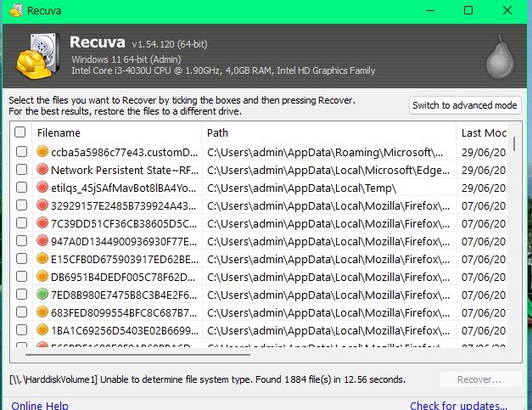Click orange status dot for ccba5a5986c77e43 file
Viewport: 532px width, 410px height.
[x=42, y=151]
